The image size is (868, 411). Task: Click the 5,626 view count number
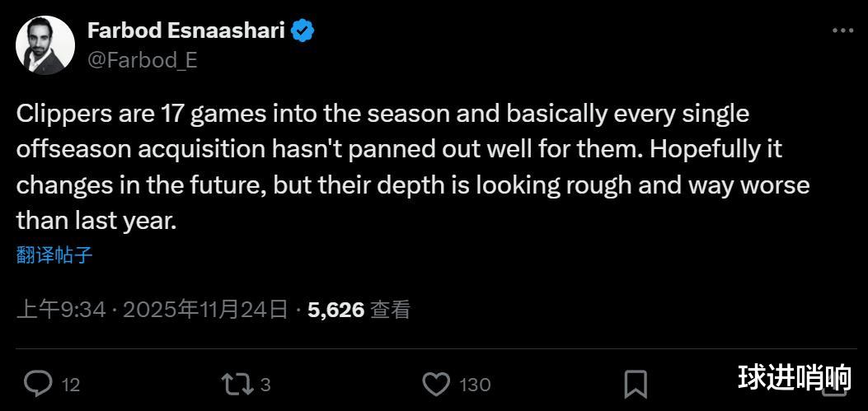tap(335, 310)
